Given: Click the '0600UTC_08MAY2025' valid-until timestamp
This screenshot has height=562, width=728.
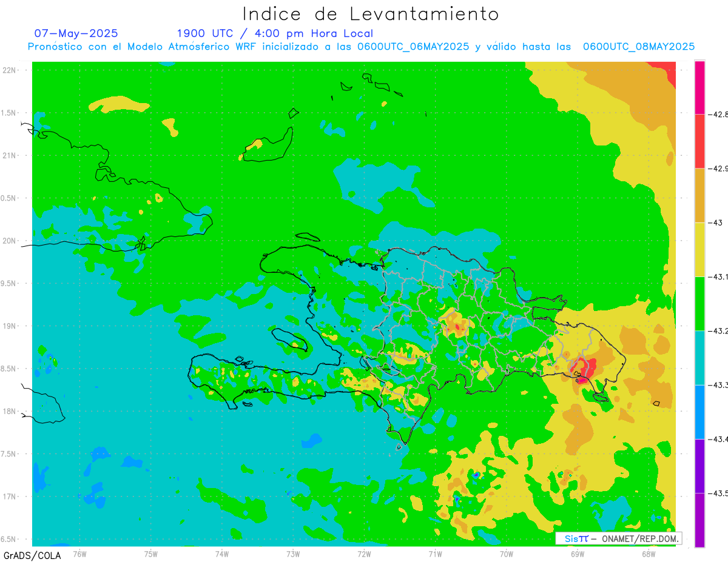Looking at the screenshot, I should pos(639,47).
